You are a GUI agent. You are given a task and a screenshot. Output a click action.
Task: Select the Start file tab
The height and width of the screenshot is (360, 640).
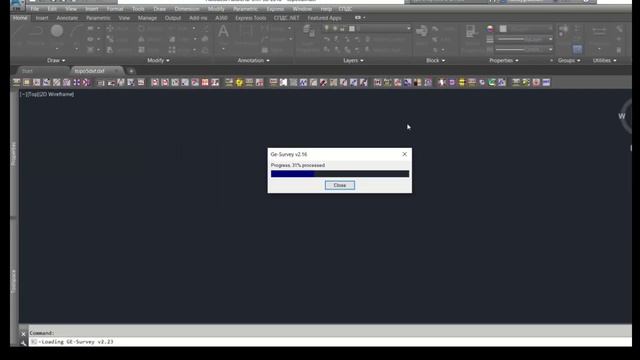[x=27, y=71]
